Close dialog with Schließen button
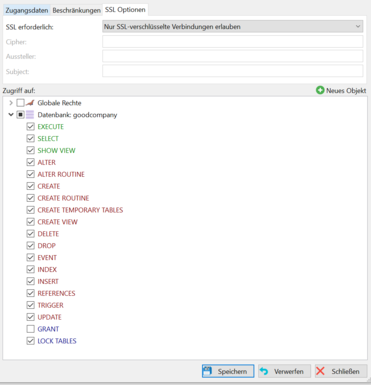Screen dimensions: 371x385 point(341,371)
